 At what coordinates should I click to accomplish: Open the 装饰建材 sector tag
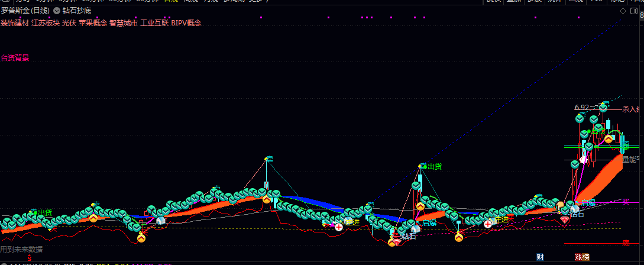14,23
